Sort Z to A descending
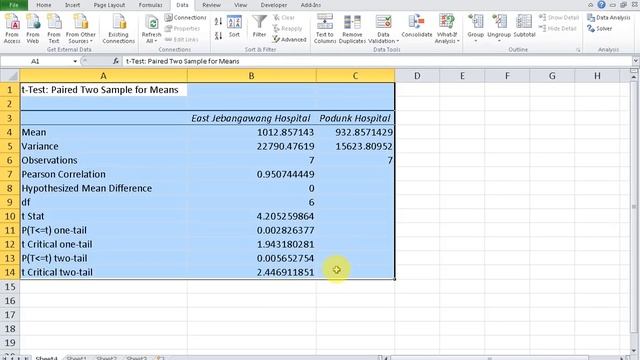 tap(218, 36)
